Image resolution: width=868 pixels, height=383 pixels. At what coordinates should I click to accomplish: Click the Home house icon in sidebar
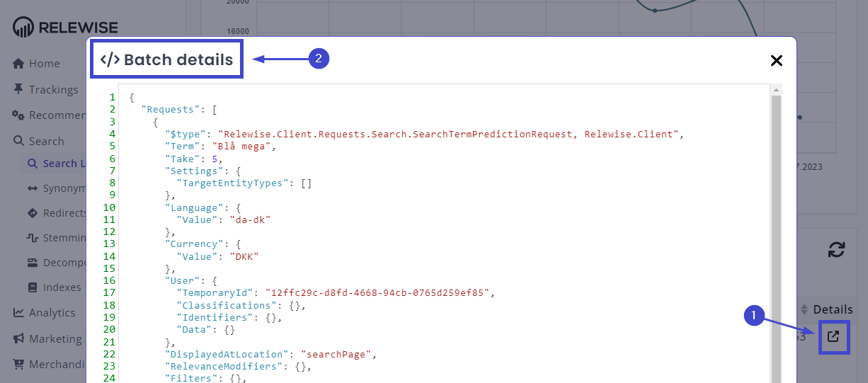click(x=19, y=64)
